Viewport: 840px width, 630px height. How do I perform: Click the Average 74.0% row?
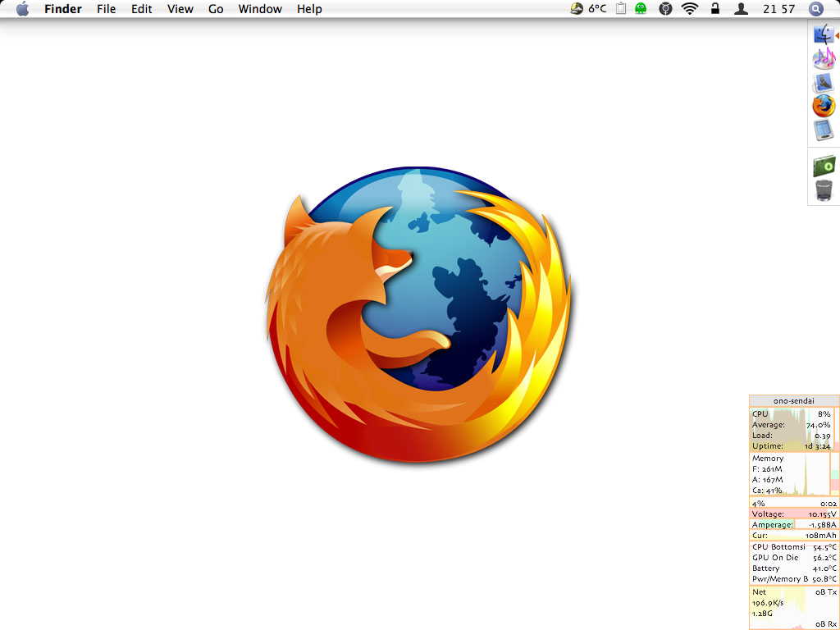coord(792,425)
